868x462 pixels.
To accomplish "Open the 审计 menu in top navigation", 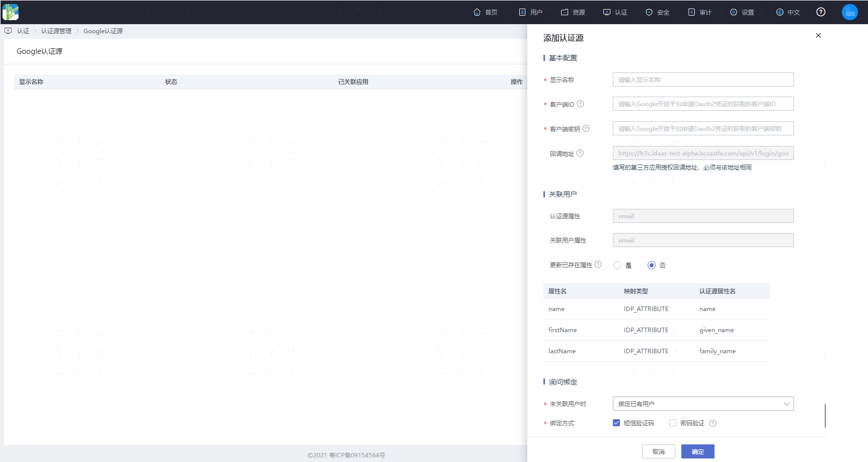I will (x=700, y=12).
